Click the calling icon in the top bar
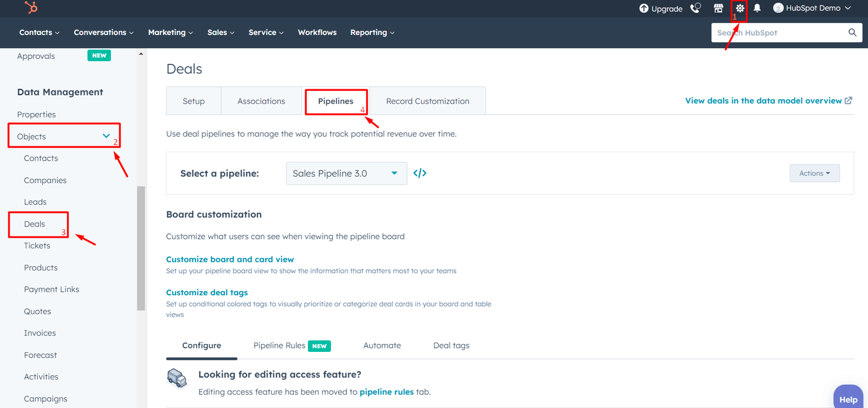 point(695,8)
